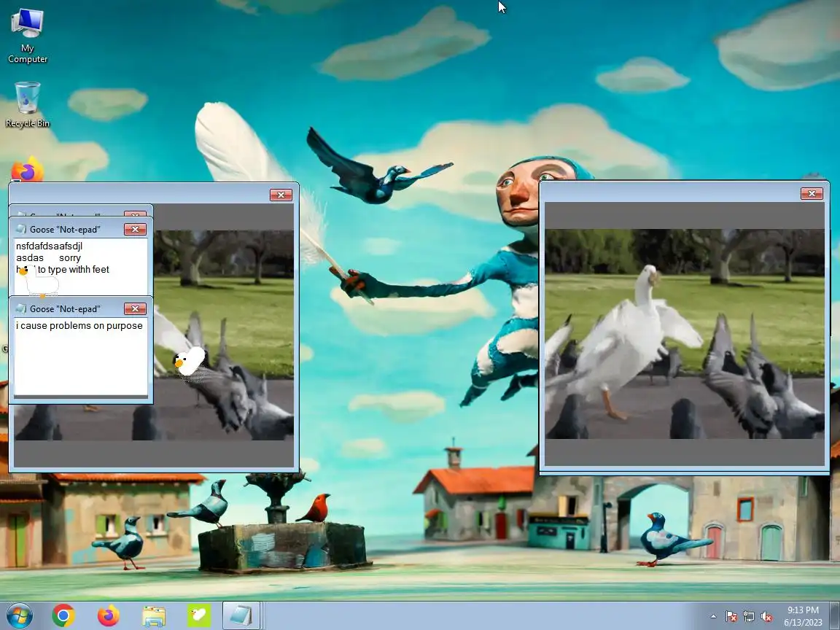Viewport: 840px width, 630px height.
Task: Open the Desktop Goose taskbar icon
Action: tap(199, 615)
